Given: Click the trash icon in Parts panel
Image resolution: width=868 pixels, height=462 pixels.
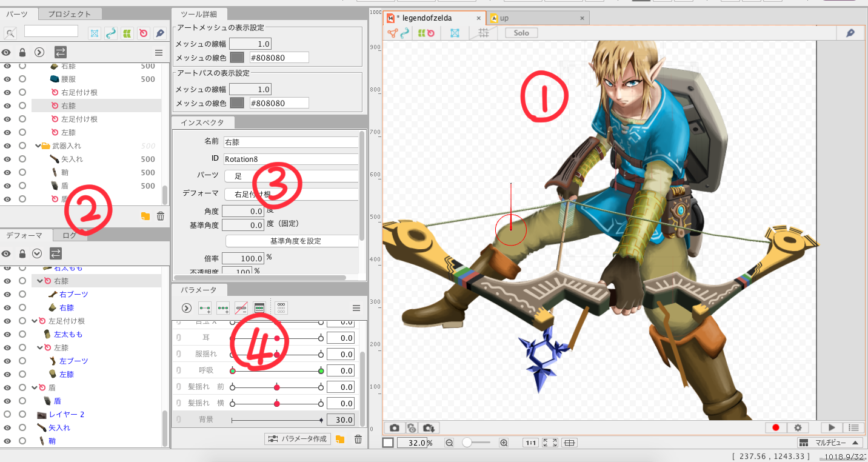Looking at the screenshot, I should click(161, 216).
